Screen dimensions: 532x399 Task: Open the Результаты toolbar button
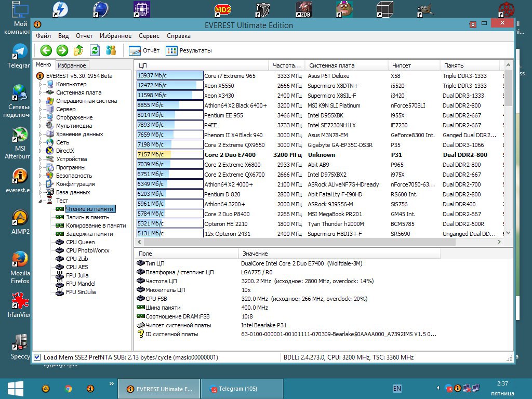pos(189,50)
